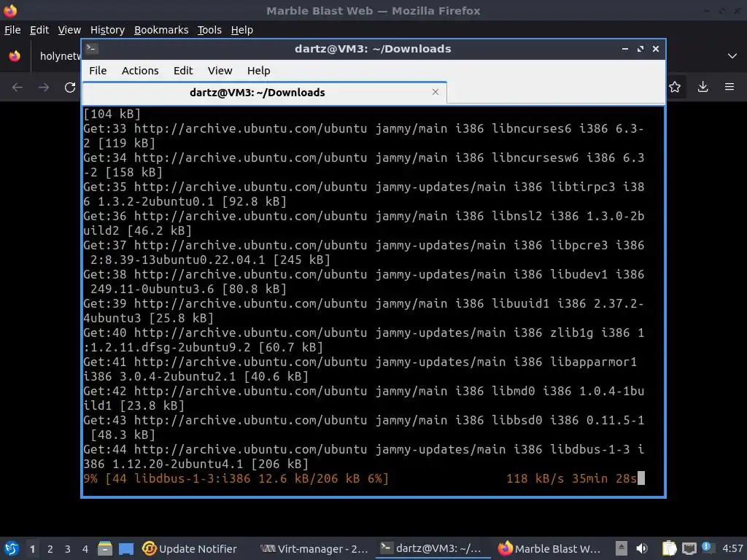
Task: Open the terminal's Help menu
Action: coord(258,71)
